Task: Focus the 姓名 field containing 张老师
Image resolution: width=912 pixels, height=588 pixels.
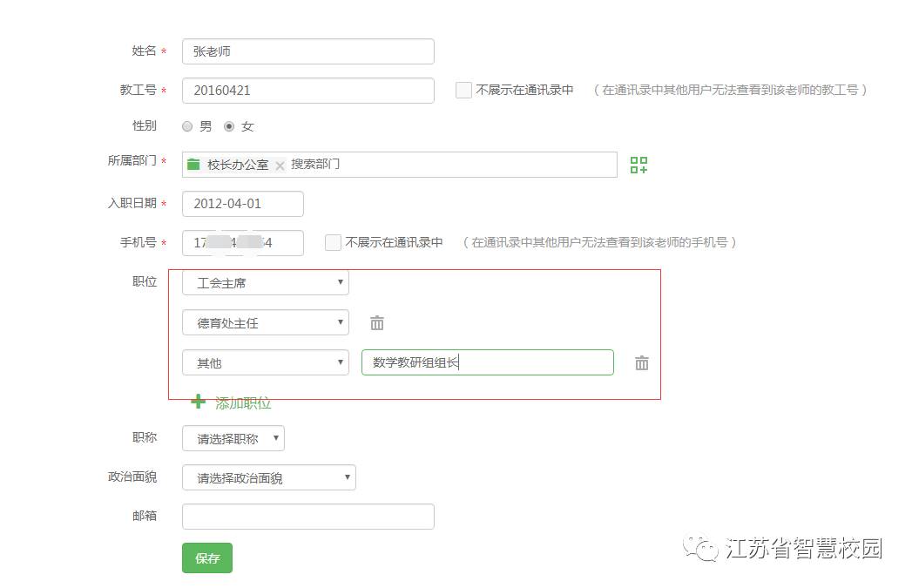Action: [308, 51]
